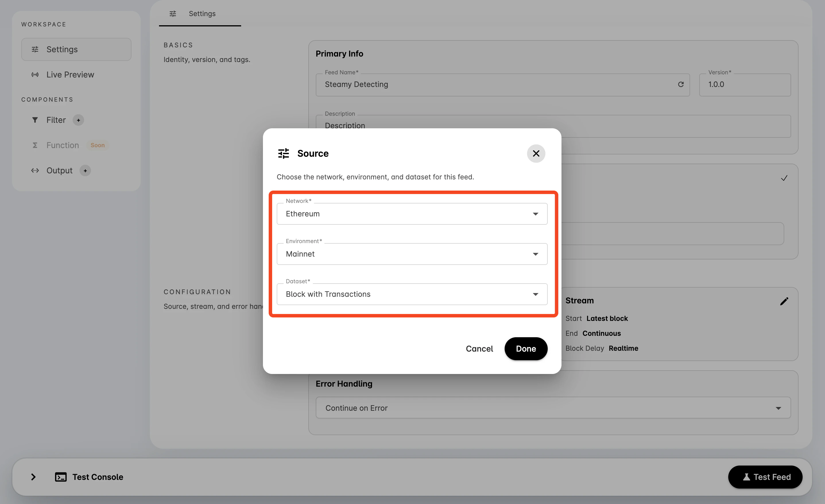Open the Continue on Error dropdown

click(x=553, y=408)
